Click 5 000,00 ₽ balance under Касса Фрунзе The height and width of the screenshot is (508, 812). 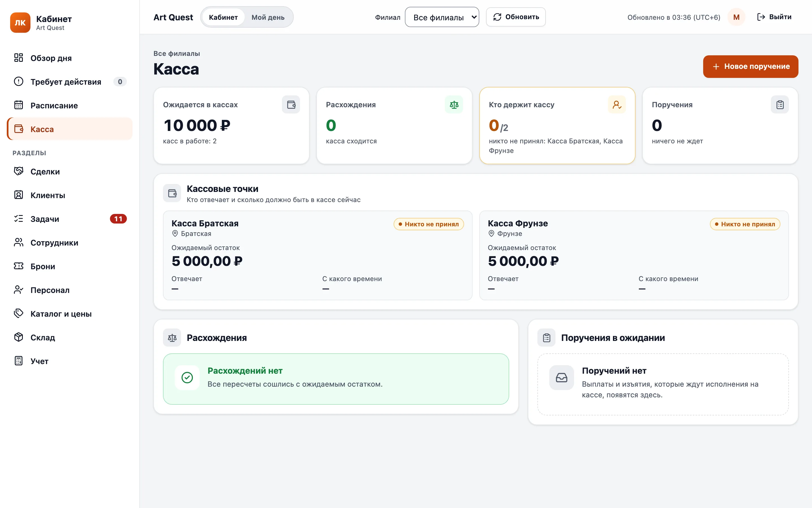pyautogui.click(x=523, y=261)
